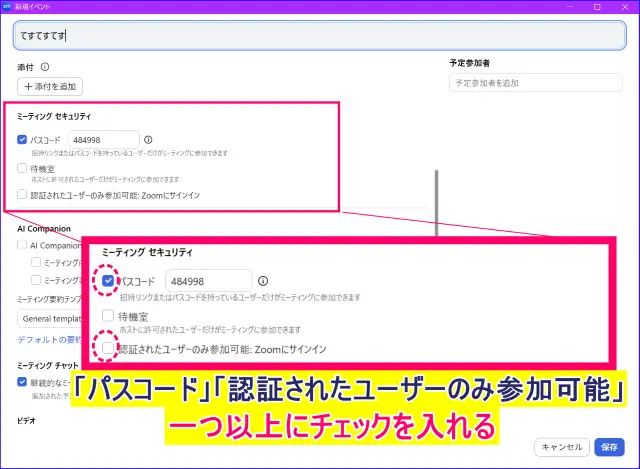Click the ミーティング チャット section heading
640x469 pixels.
pyautogui.click(x=47, y=365)
